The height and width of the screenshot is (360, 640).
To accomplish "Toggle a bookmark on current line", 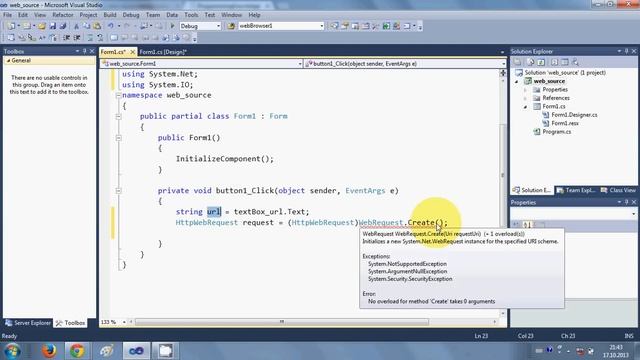I will [x=114, y=38].
